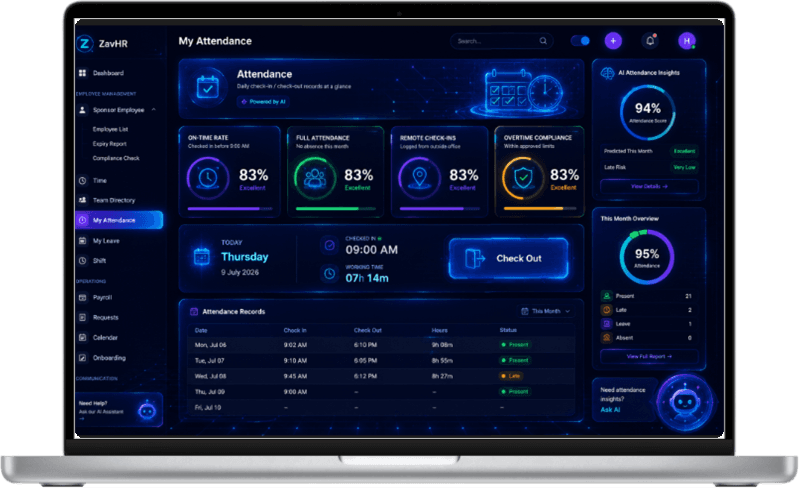The width and height of the screenshot is (799, 488).
Task: Click the Fri, Jul 10 row date
Action: (x=208, y=408)
